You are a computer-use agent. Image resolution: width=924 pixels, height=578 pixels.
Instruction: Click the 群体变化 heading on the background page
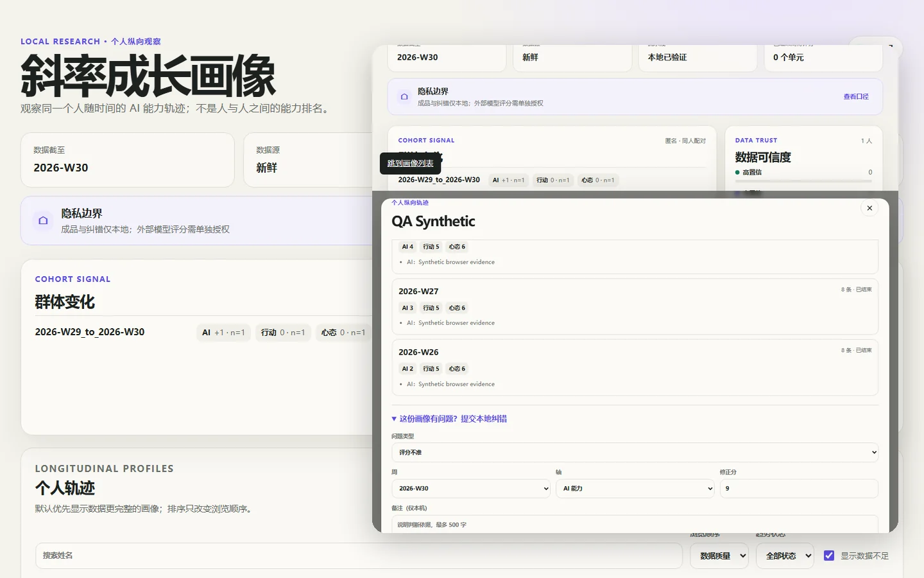[x=65, y=302]
